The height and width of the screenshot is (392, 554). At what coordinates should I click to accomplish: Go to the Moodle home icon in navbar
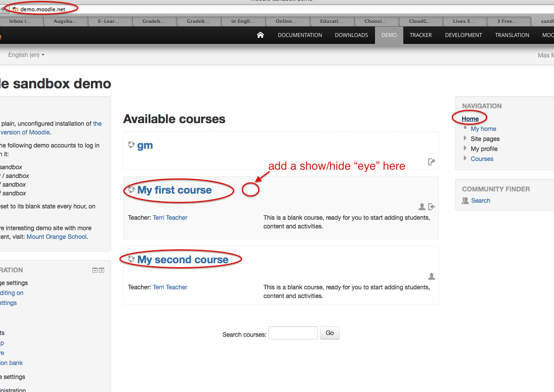tap(260, 35)
